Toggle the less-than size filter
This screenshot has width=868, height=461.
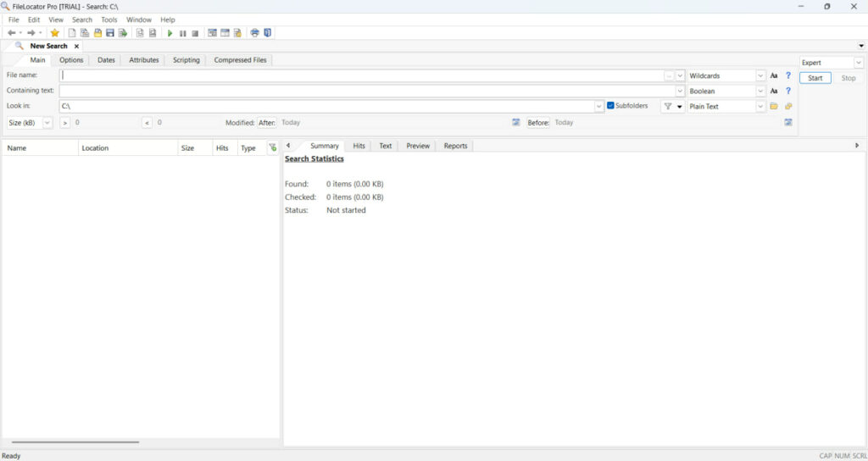[x=147, y=122]
